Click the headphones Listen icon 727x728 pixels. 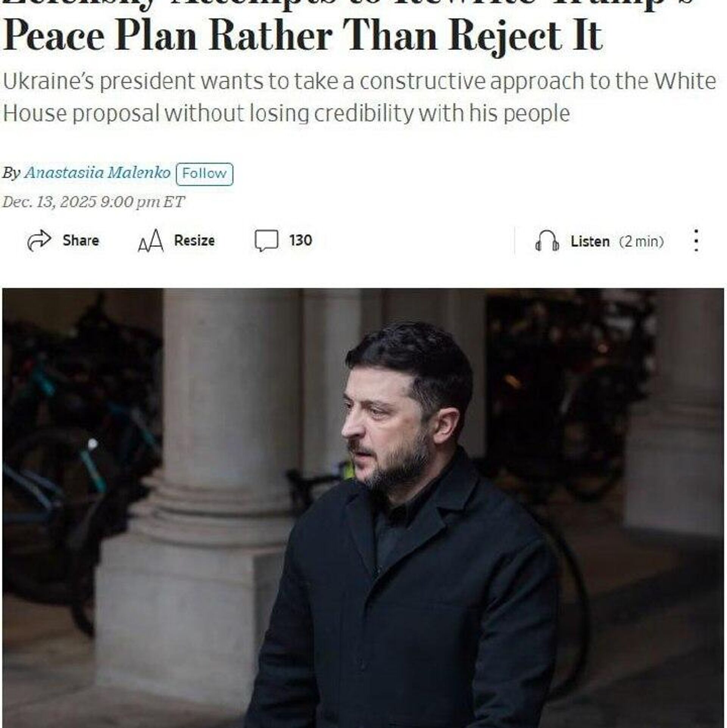547,241
